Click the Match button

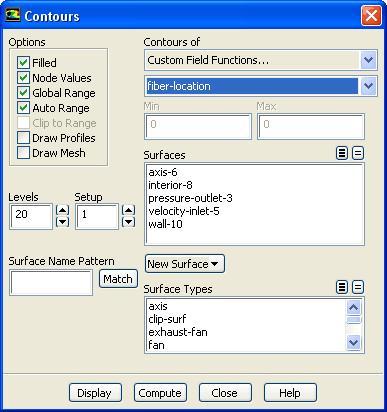click(x=118, y=279)
